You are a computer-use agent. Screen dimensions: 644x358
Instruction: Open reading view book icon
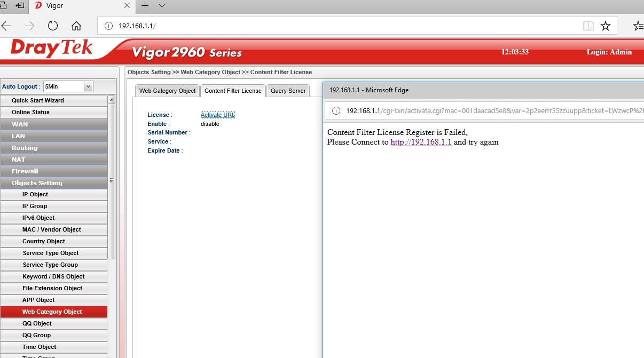tap(588, 26)
